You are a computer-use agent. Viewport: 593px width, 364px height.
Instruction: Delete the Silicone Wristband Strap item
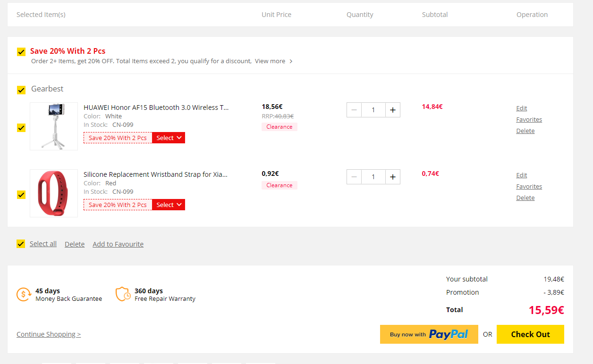click(525, 198)
